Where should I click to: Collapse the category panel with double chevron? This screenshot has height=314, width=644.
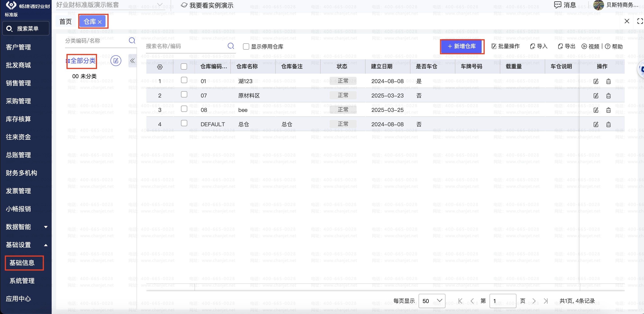(132, 61)
